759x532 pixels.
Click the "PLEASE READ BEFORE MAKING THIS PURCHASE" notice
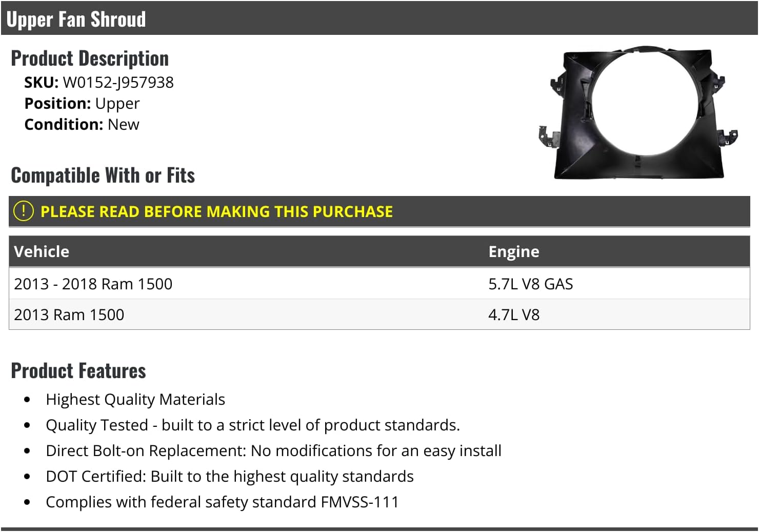tap(216, 211)
